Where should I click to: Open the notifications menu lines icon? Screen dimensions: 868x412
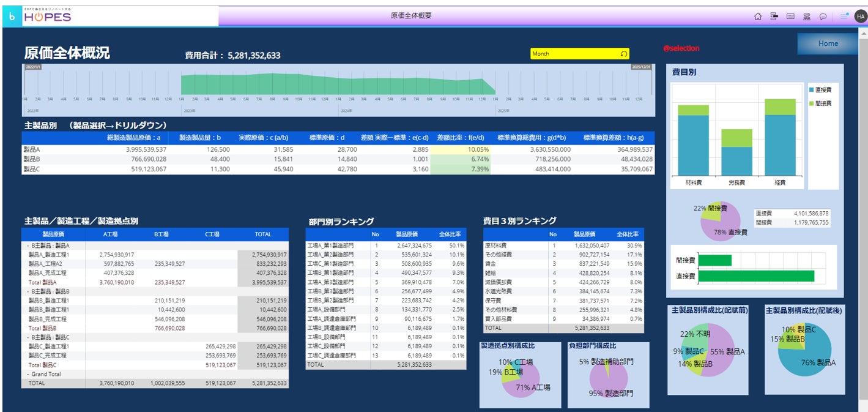coord(844,17)
